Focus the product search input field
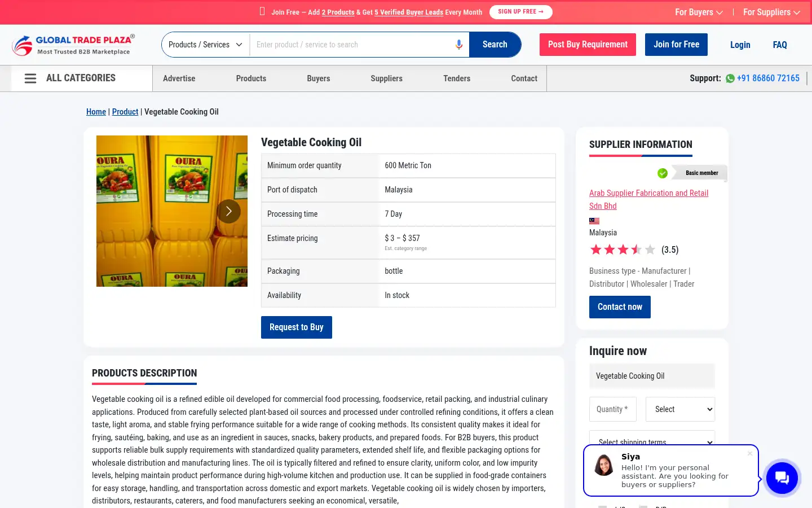812x508 pixels. pyautogui.click(x=352, y=45)
